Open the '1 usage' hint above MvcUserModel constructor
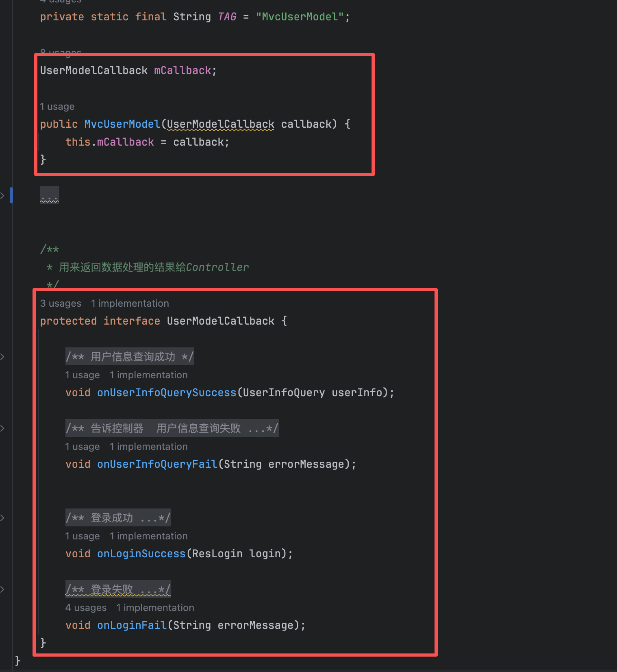Screen dimensions: 617x672 click(x=57, y=107)
